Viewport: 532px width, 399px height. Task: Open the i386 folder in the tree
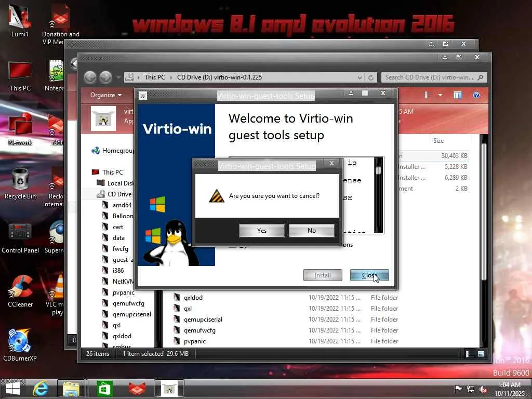[x=113, y=270]
